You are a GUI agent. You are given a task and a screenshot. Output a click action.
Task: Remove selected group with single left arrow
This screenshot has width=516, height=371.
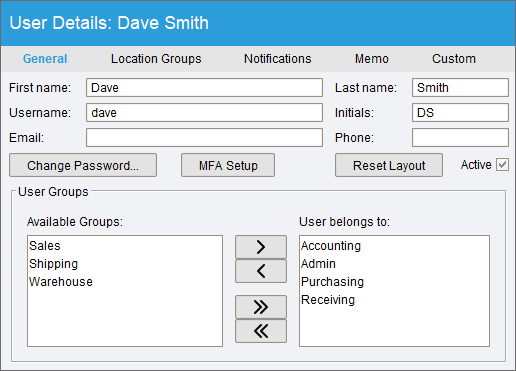click(261, 271)
